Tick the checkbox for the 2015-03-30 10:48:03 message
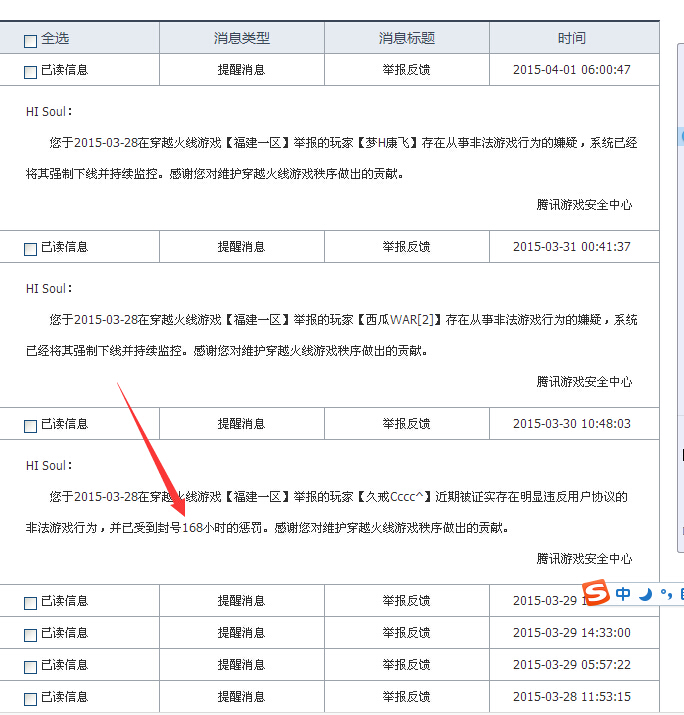This screenshot has height=715, width=684. [31, 426]
